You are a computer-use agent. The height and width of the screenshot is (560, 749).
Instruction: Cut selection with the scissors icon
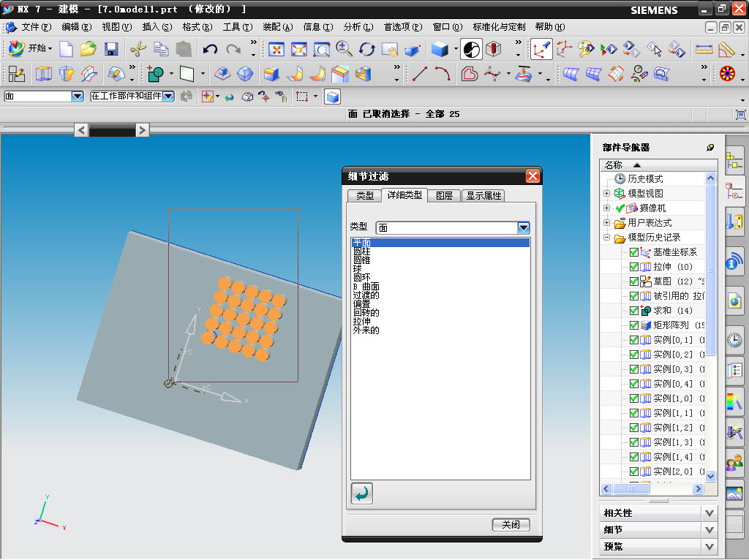pos(138,49)
